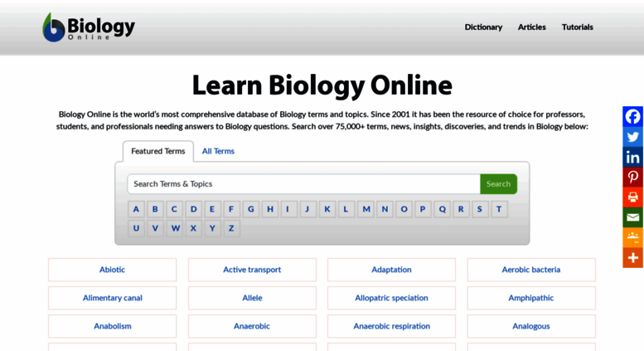Open the Abiotic term
Viewport: 644px width, 351px height.
click(x=112, y=270)
